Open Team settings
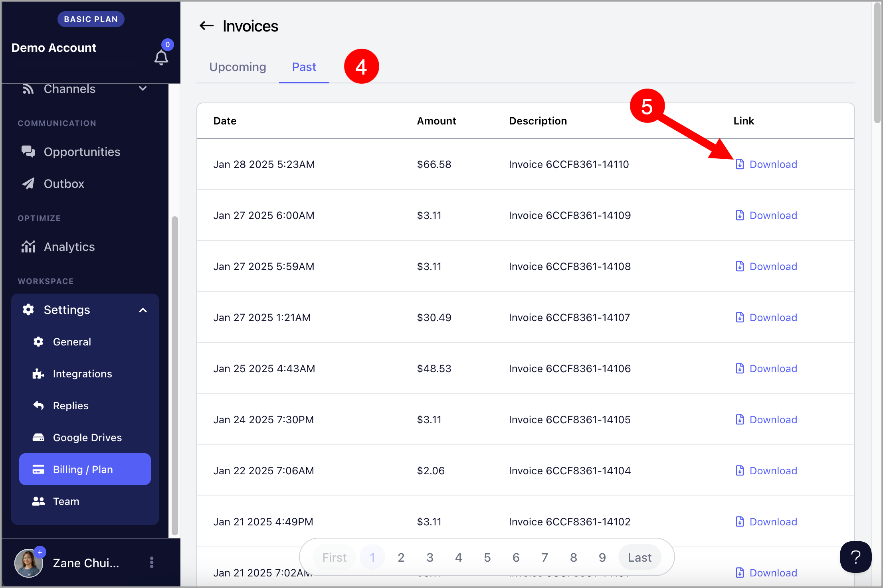 tap(66, 501)
